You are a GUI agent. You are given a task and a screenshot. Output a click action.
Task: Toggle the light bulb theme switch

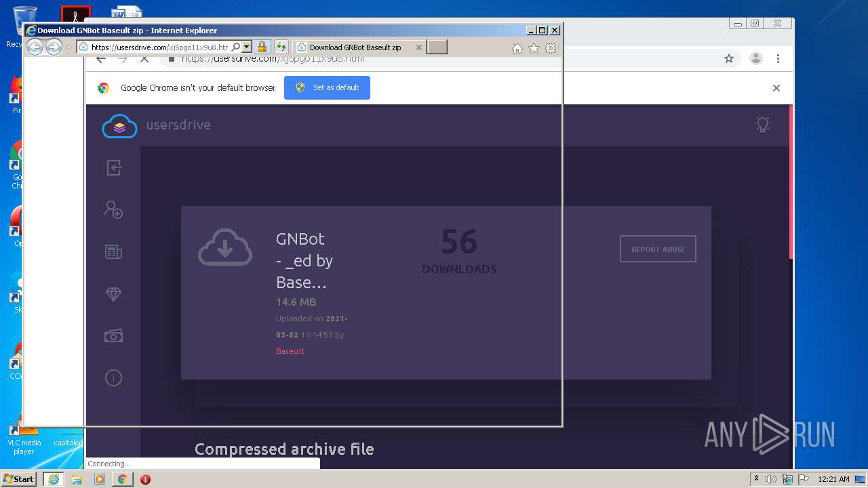coord(763,125)
